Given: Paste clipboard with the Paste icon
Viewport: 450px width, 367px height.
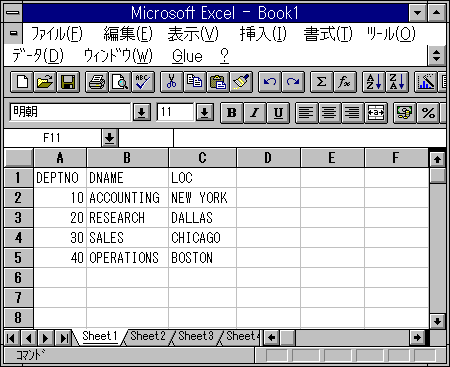Looking at the screenshot, I should point(218,82).
